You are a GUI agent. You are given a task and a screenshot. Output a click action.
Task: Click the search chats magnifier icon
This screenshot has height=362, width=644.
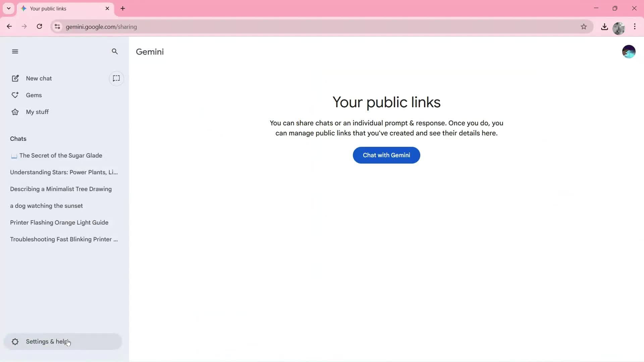(115, 52)
